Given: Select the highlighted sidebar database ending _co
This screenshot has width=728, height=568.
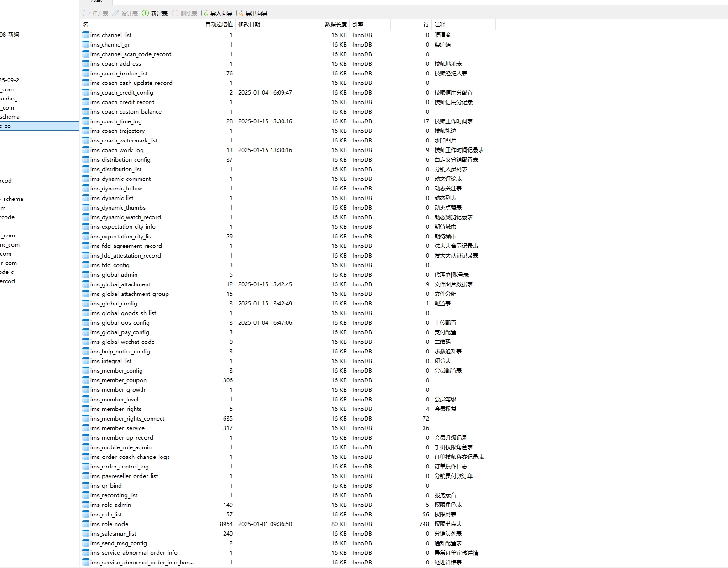Looking at the screenshot, I should click(39, 126).
